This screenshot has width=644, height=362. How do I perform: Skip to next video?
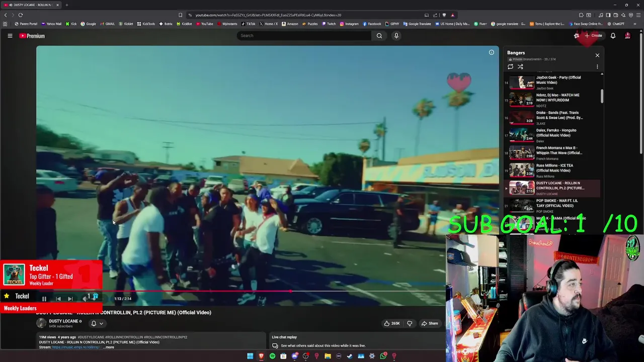(x=70, y=299)
